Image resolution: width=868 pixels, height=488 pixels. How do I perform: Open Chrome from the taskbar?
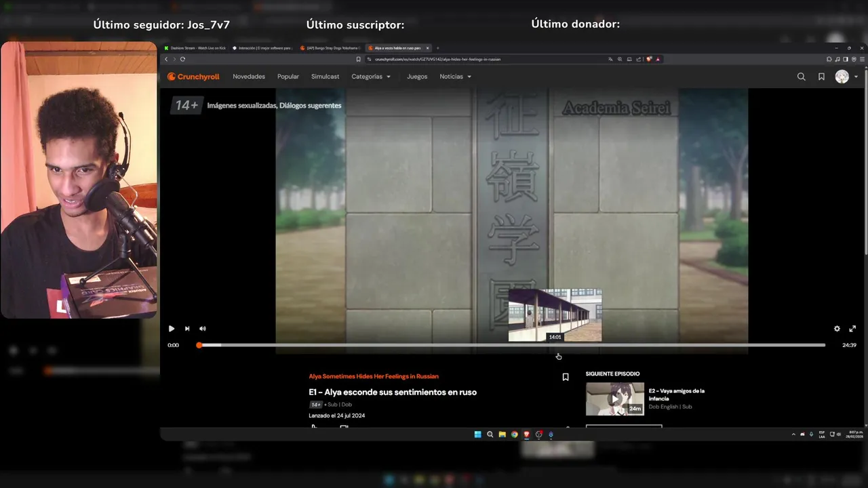tap(514, 434)
